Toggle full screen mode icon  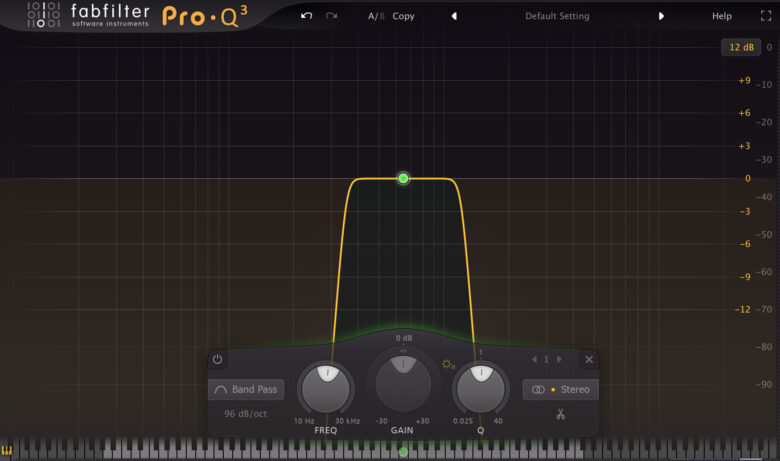(766, 16)
